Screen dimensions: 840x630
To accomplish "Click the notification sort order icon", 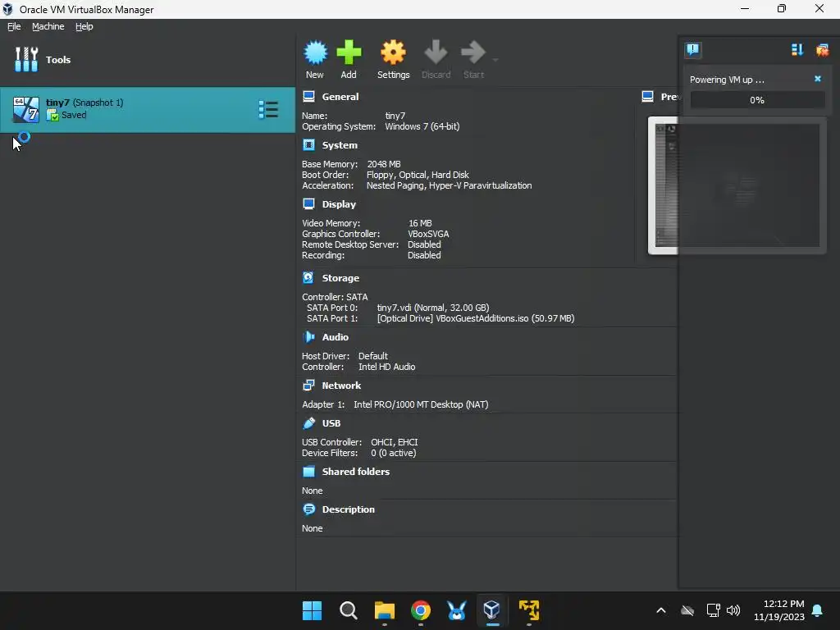I will 797,50.
